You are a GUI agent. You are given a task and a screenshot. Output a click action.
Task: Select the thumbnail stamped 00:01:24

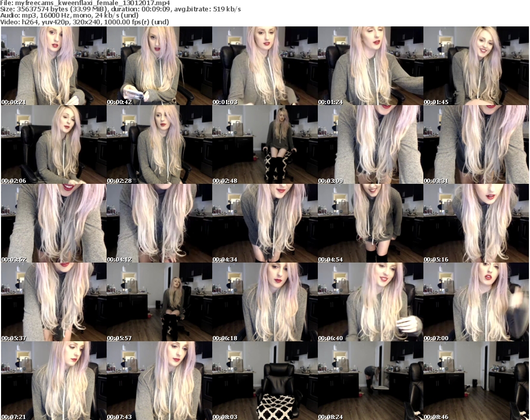point(371,66)
